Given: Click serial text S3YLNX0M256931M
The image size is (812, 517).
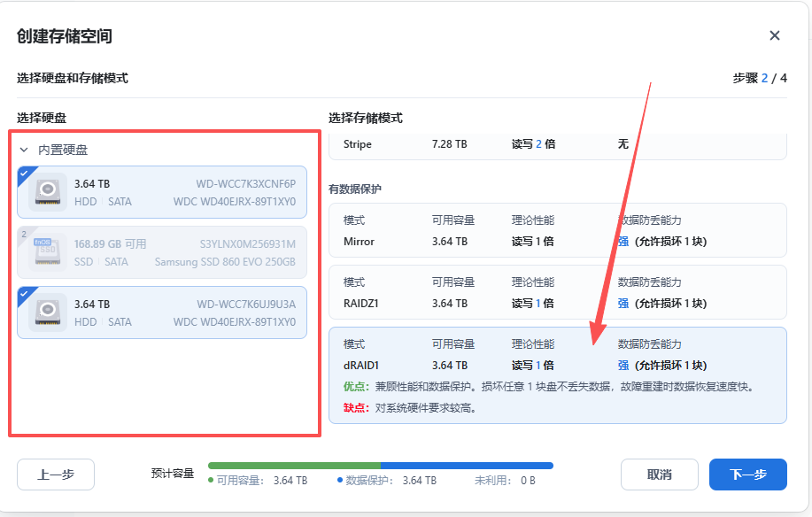Looking at the screenshot, I should point(248,244).
